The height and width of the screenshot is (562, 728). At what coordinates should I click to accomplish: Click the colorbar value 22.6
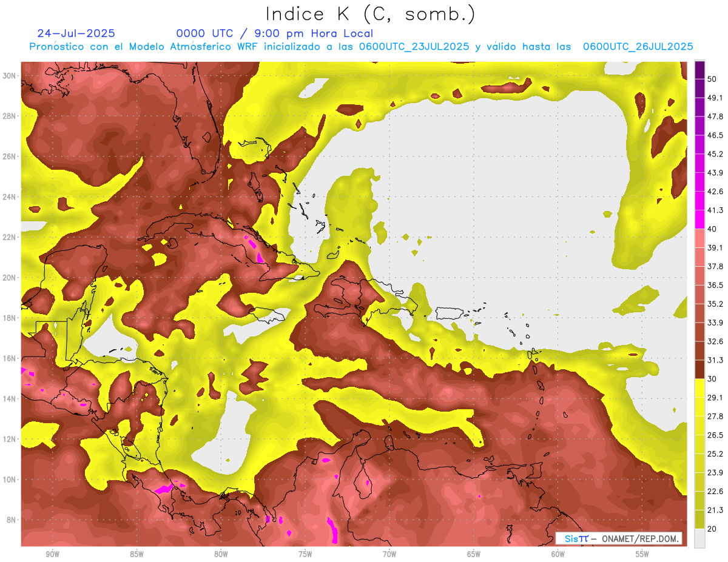point(715,492)
